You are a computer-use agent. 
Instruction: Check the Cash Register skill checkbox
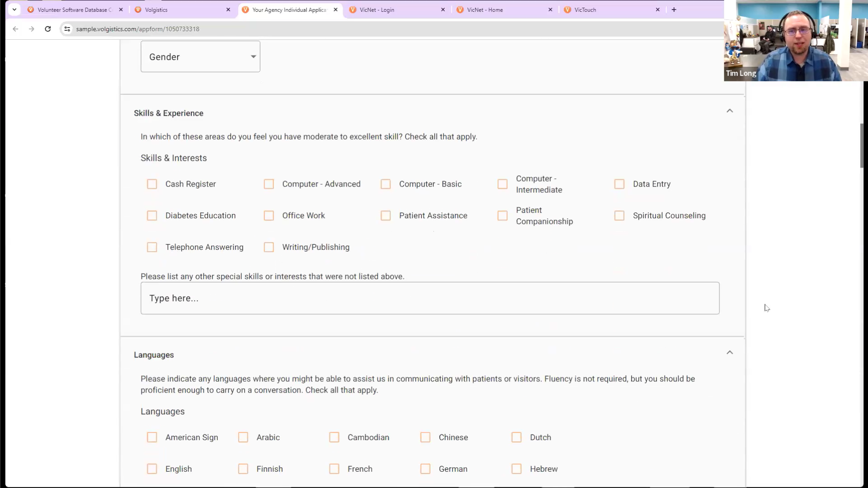[152, 184]
